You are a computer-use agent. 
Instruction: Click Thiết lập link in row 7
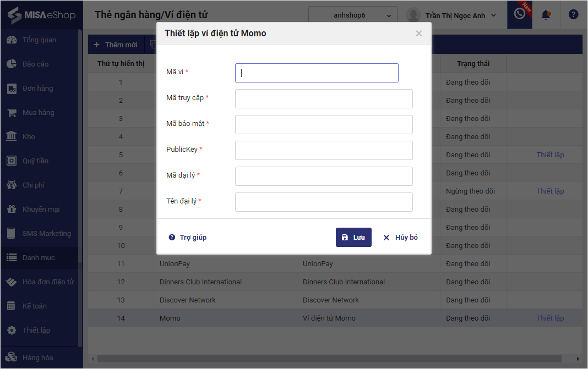550,191
